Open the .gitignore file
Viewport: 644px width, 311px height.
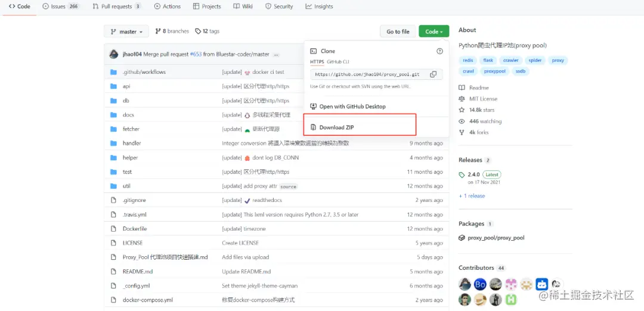point(134,200)
